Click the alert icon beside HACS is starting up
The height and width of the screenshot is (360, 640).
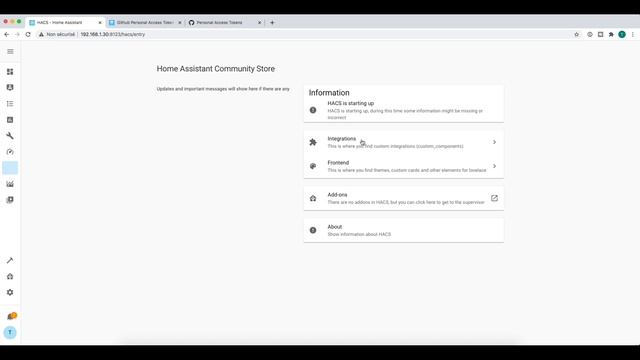[x=313, y=110]
